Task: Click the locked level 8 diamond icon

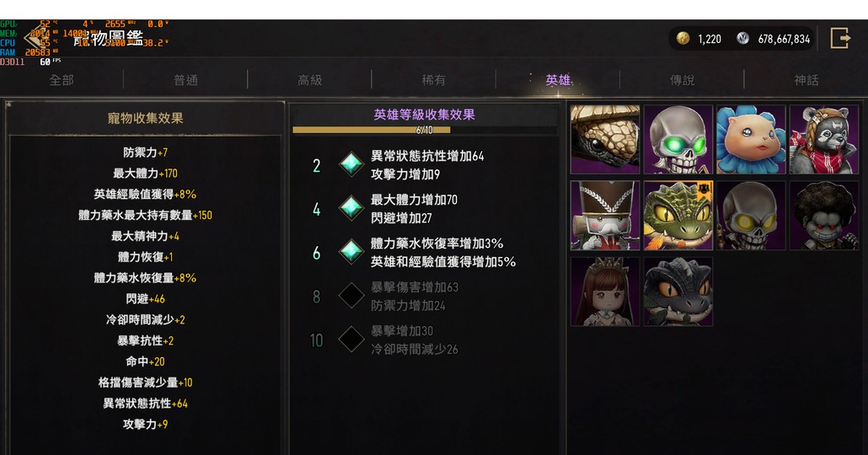Action: 351,296
